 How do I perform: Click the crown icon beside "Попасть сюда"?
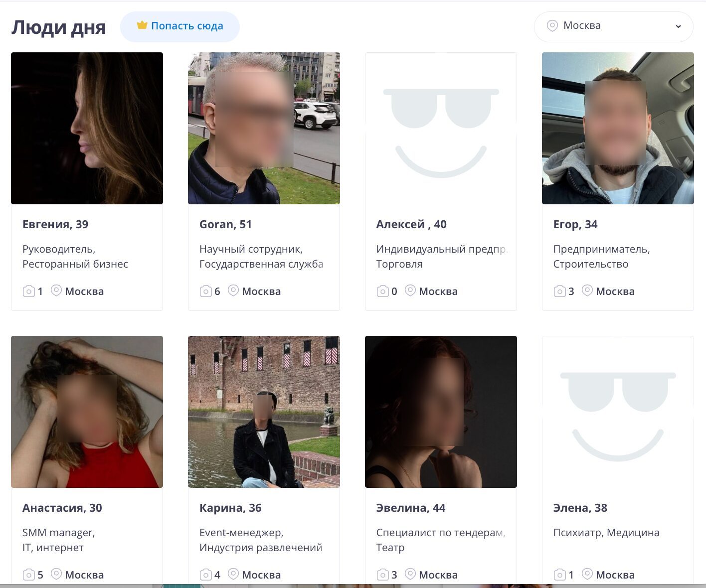pos(142,25)
